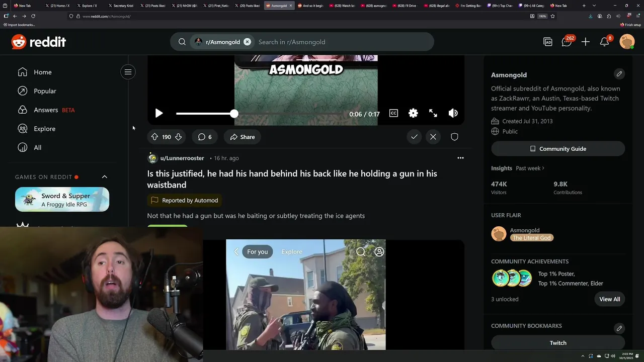Screen dimensions: 644x362
Task: Open the three-dot menu of Lunnerrooster's post
Action: (460, 158)
